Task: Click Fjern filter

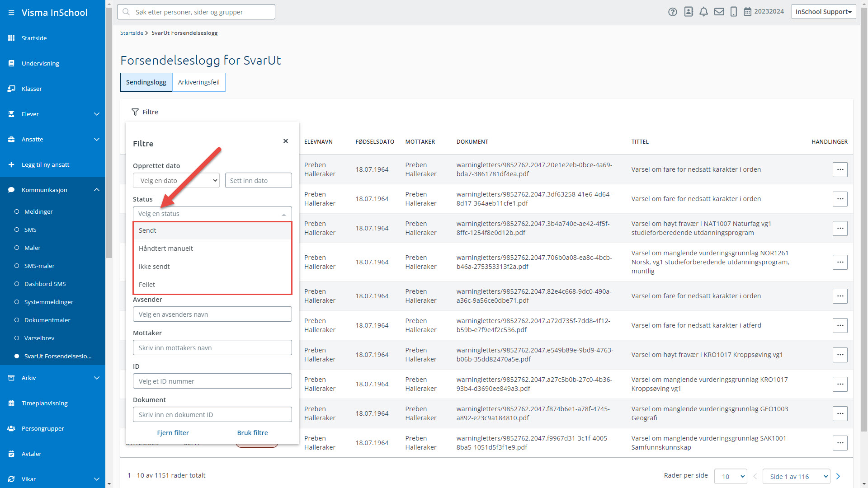Action: click(173, 433)
